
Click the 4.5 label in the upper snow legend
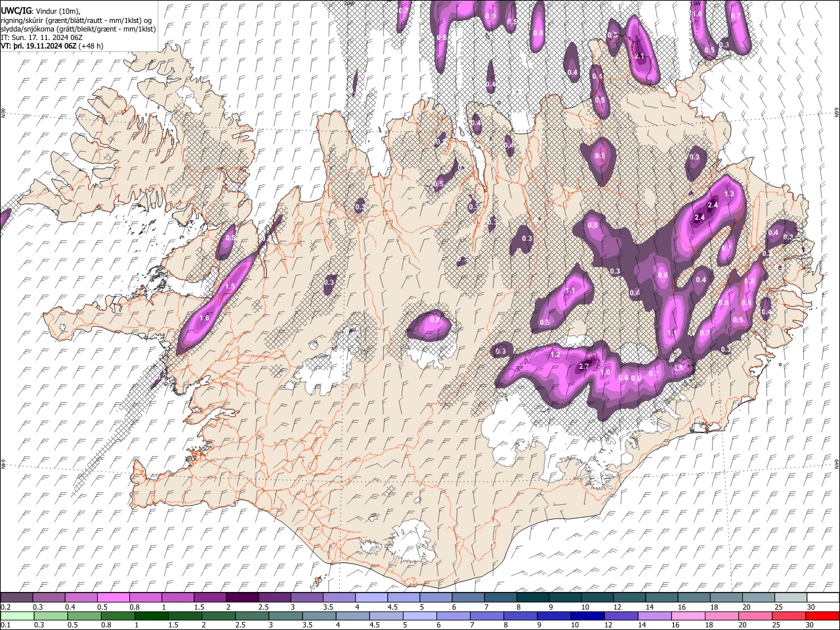coord(392,607)
